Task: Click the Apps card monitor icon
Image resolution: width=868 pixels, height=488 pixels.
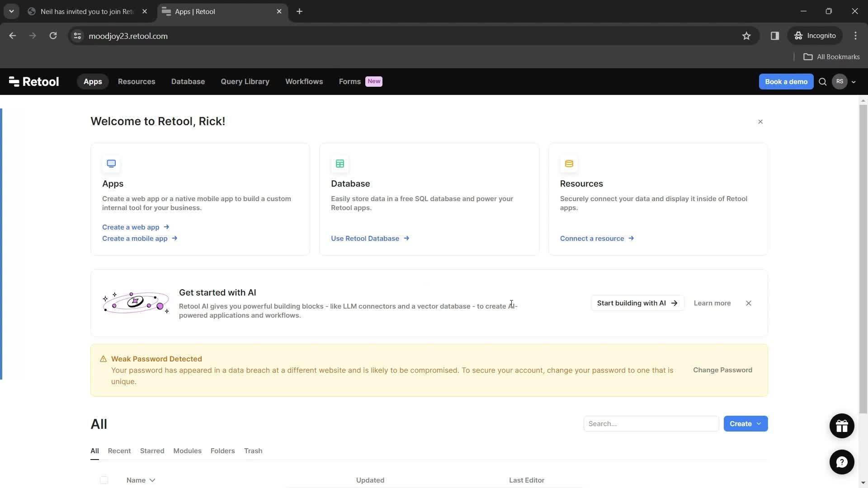Action: (111, 164)
